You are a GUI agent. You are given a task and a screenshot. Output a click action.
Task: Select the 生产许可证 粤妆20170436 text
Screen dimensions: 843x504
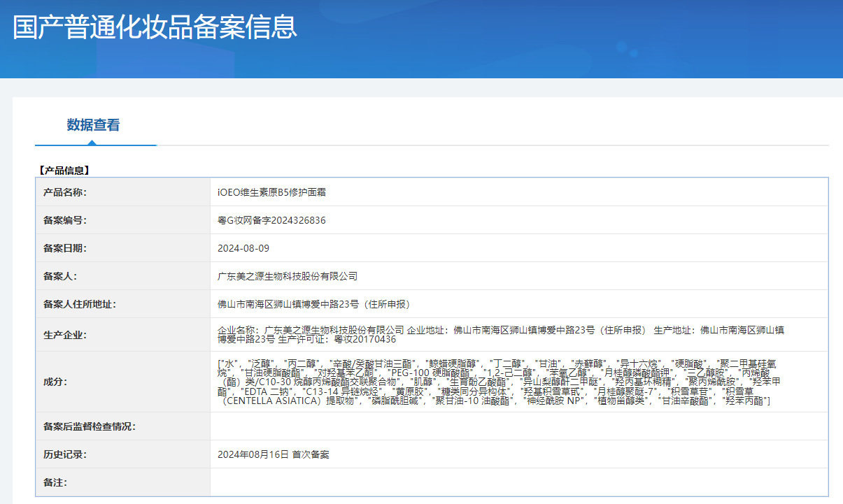point(337,340)
